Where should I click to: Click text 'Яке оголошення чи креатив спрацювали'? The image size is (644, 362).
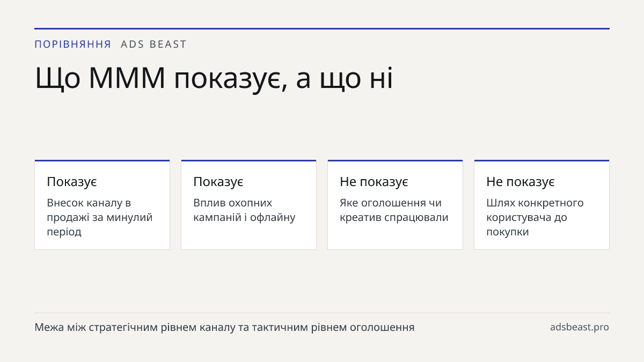point(394,210)
